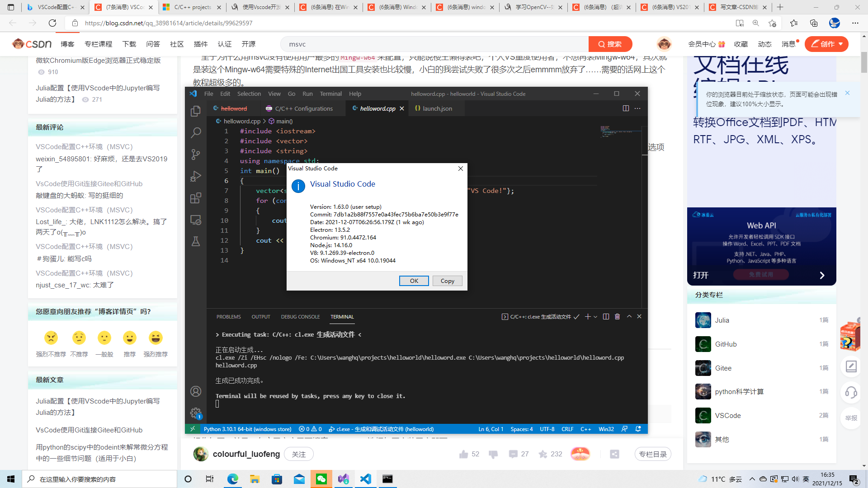Image resolution: width=868 pixels, height=488 pixels.
Task: Click the split editor icon in VS Code
Action: tap(626, 108)
